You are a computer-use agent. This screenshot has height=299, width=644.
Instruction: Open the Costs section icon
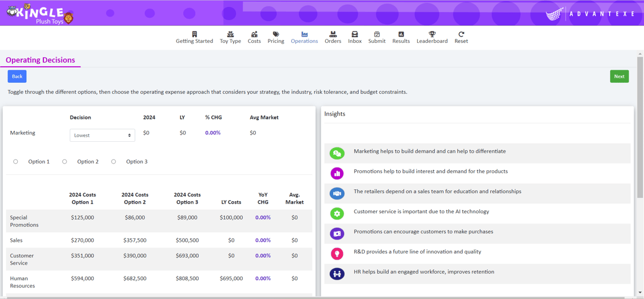pos(254,34)
